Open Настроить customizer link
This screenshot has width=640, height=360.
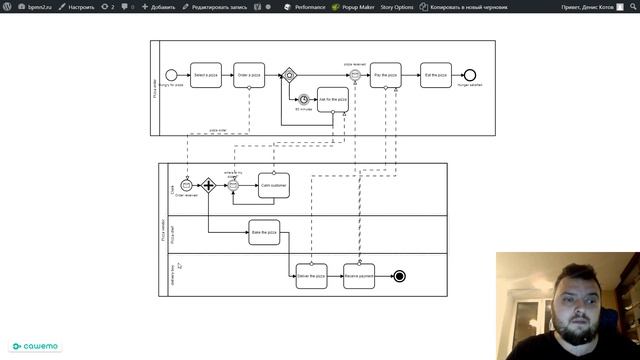coord(76,7)
